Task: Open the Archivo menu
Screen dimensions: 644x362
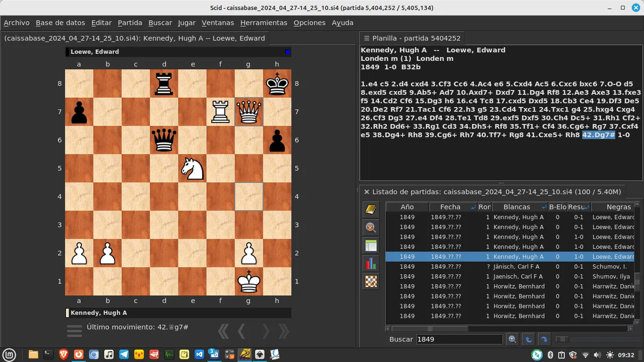Action: pos(17,23)
